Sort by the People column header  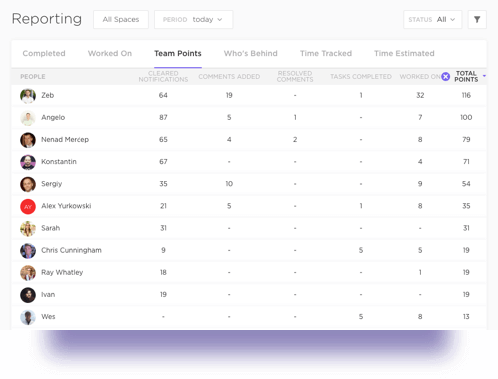(33, 77)
